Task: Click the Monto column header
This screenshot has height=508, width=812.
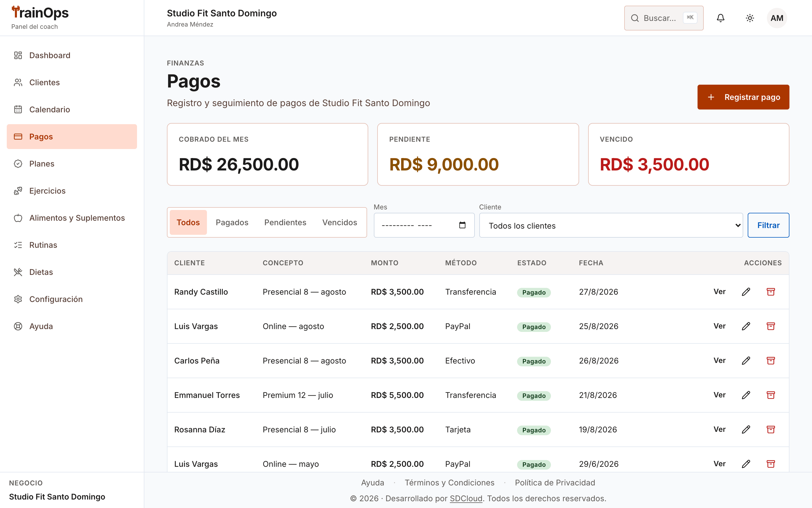Action: tap(385, 263)
